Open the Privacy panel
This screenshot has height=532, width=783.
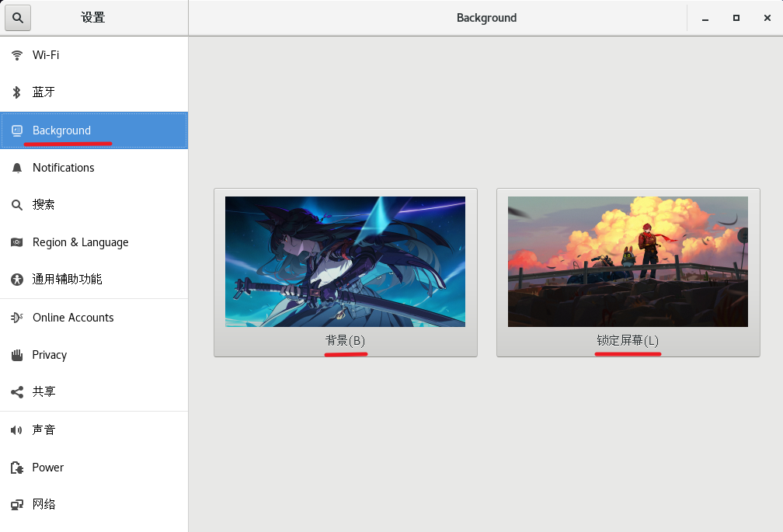(x=94, y=355)
